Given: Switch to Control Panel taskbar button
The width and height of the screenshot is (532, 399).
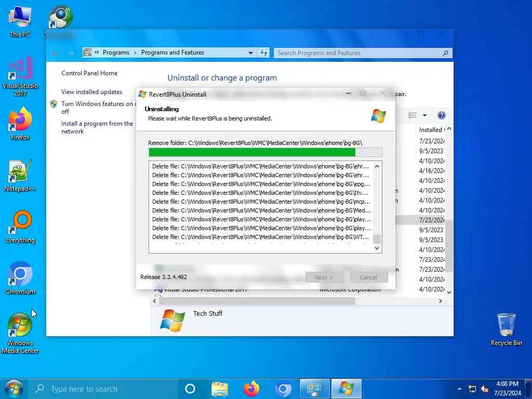Looking at the screenshot, I should [x=314, y=389].
